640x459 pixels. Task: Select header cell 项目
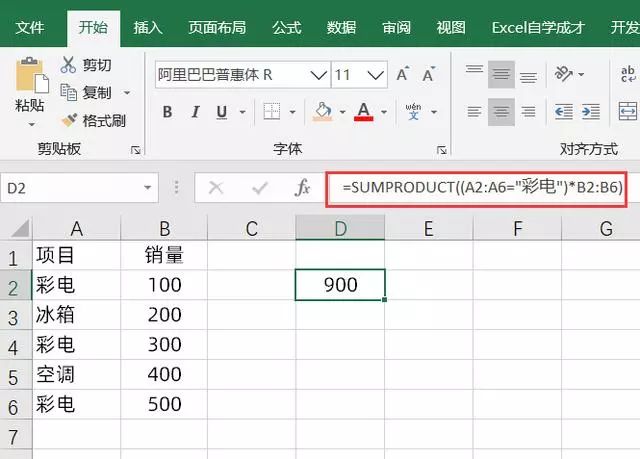pos(76,255)
